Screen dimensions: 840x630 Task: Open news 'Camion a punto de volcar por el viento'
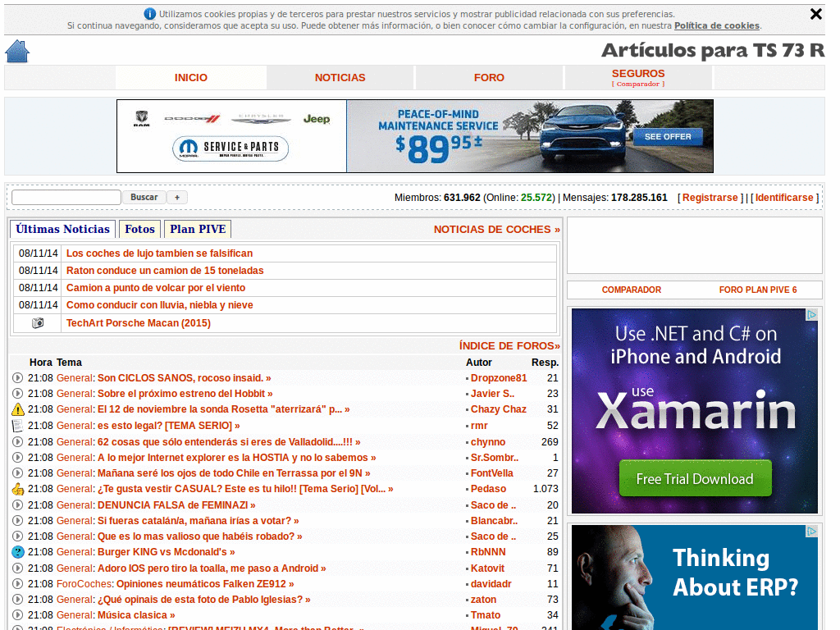155,288
